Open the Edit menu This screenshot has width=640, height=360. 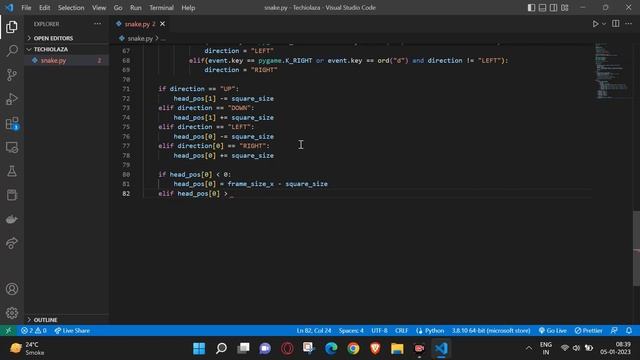[44, 8]
